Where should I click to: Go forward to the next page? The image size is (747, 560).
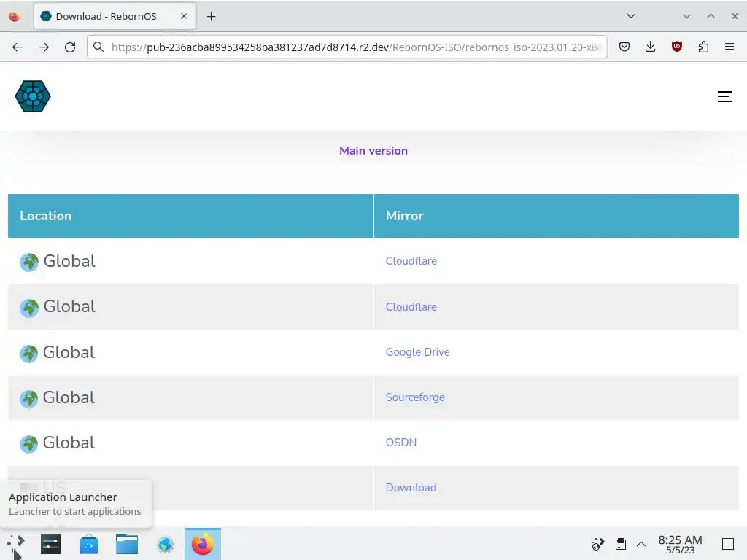(44, 47)
